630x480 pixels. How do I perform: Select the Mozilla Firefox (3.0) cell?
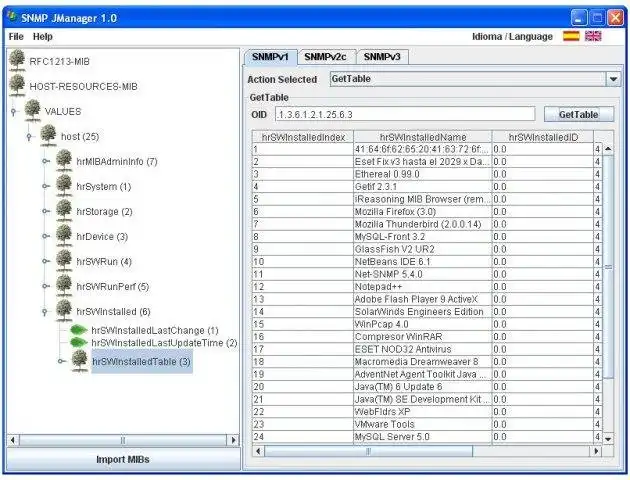(422, 211)
